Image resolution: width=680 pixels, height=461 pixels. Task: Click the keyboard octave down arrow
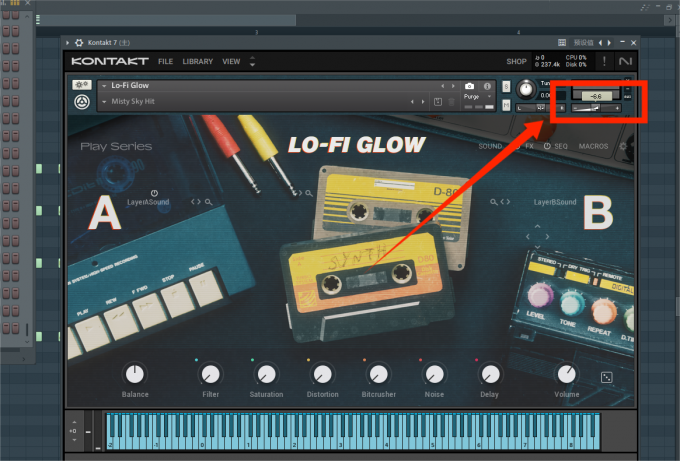tap(74, 440)
